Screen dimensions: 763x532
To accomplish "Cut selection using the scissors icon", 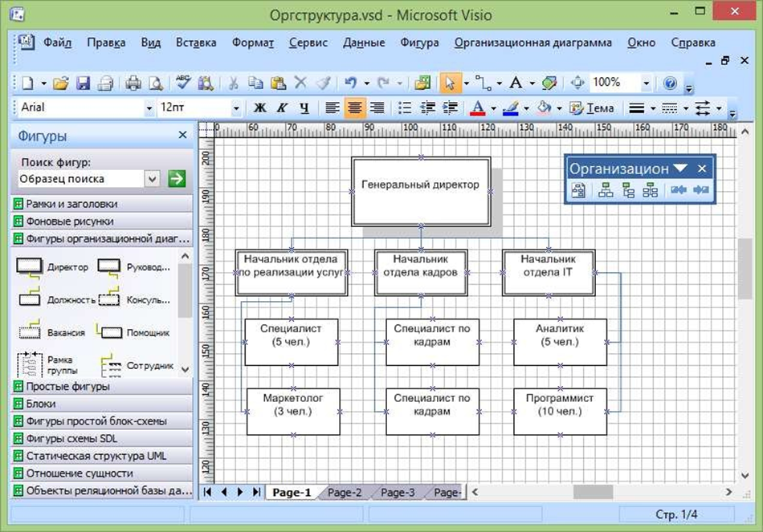I will pos(233,83).
